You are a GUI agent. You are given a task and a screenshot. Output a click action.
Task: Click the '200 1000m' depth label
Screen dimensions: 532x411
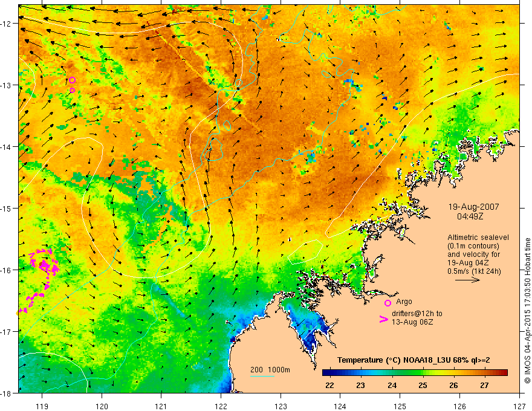point(270,370)
